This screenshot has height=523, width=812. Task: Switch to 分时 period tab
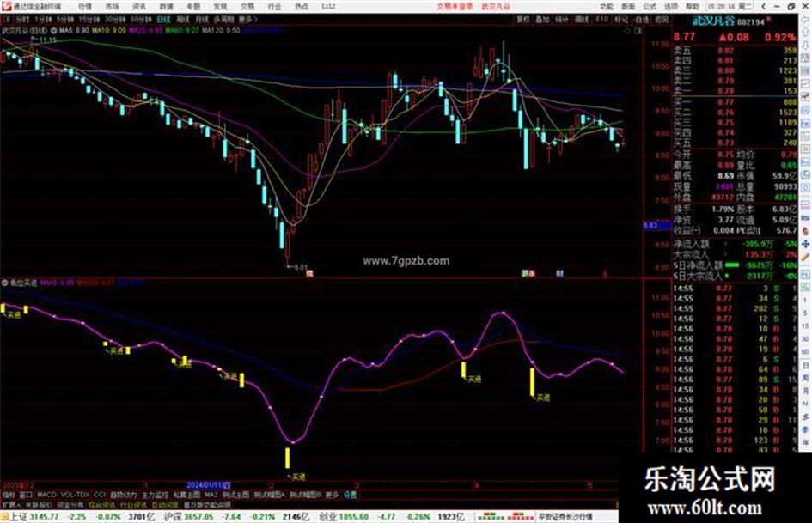tap(22, 20)
